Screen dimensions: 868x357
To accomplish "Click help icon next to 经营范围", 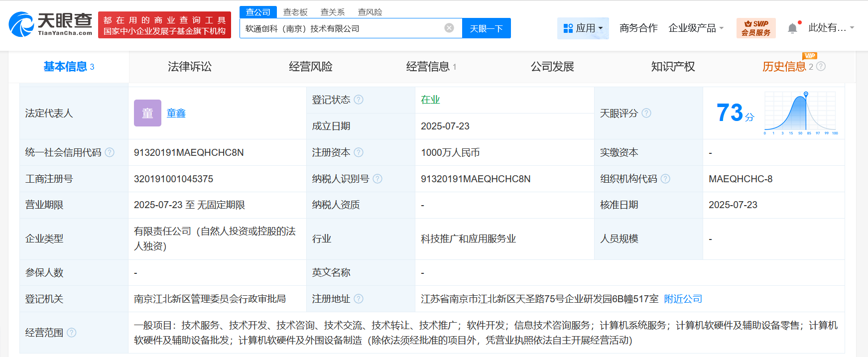I will (x=72, y=333).
